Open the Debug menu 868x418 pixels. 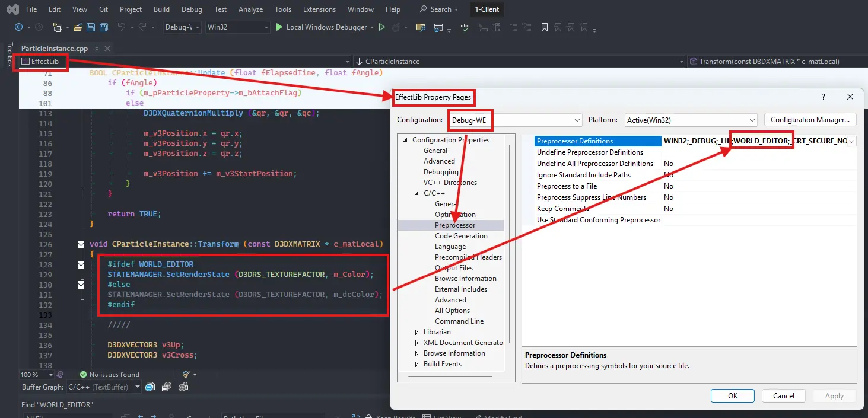tap(192, 9)
